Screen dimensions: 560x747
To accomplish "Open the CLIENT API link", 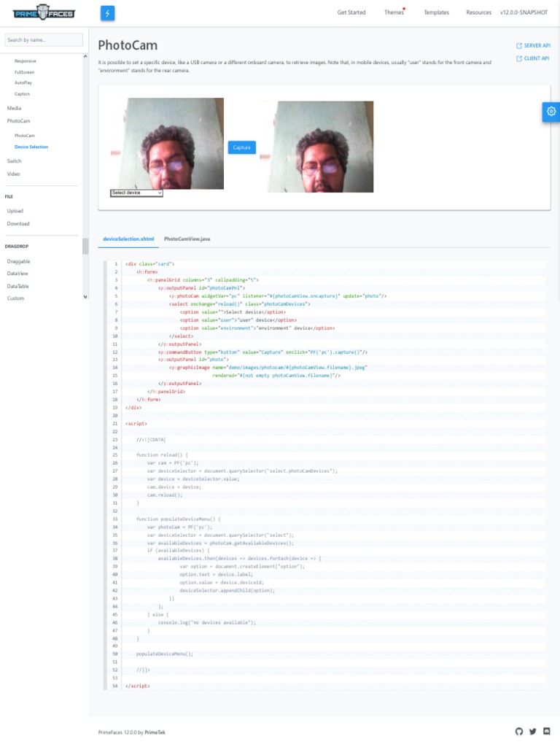I will tap(537, 58).
